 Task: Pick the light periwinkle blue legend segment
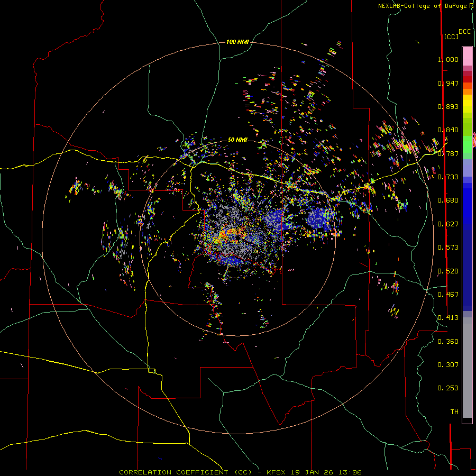[x=467, y=168]
